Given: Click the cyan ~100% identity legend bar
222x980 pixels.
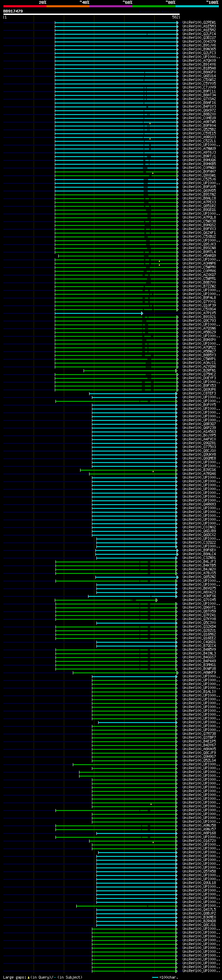Looking at the screenshot, I should point(197,6).
